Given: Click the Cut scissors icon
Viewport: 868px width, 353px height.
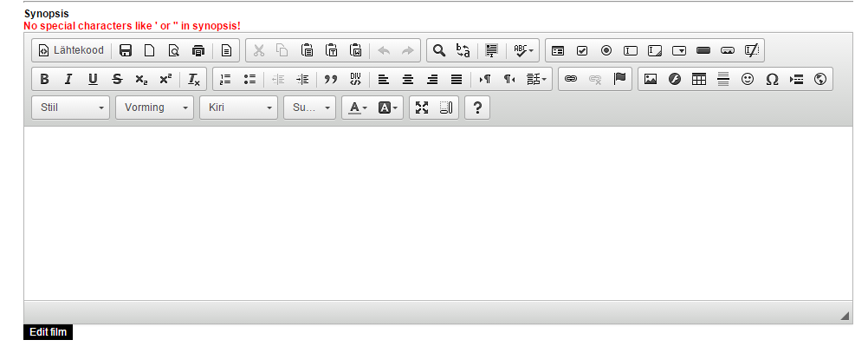Looking at the screenshot, I should [258, 50].
